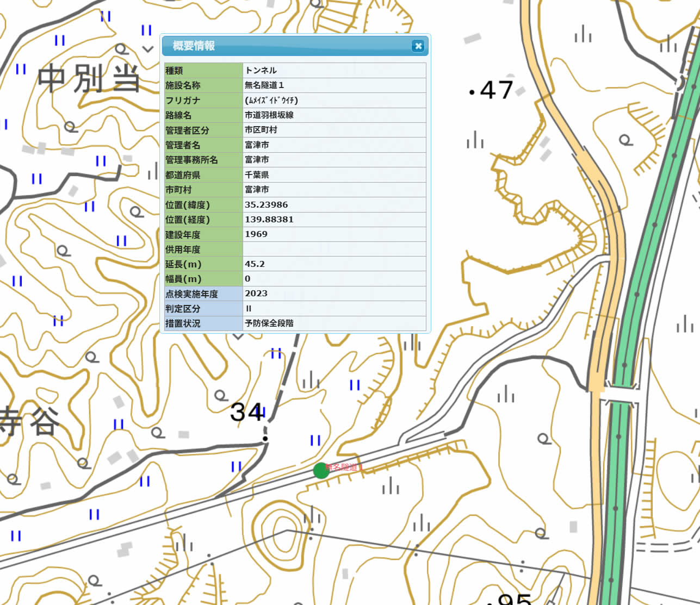
Task: Click the 34 elevation point on map
Action: tap(247, 413)
